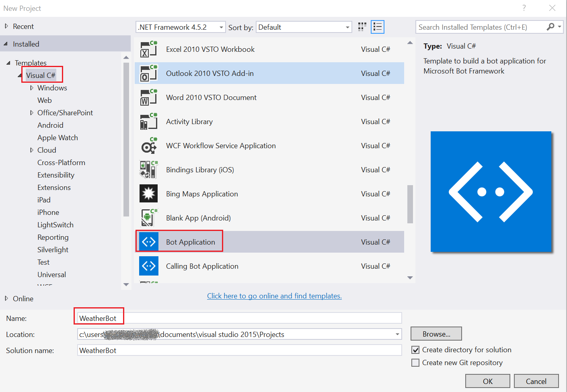Click the Bindings Library (iOS) icon
The image size is (567, 392).
pyautogui.click(x=148, y=170)
